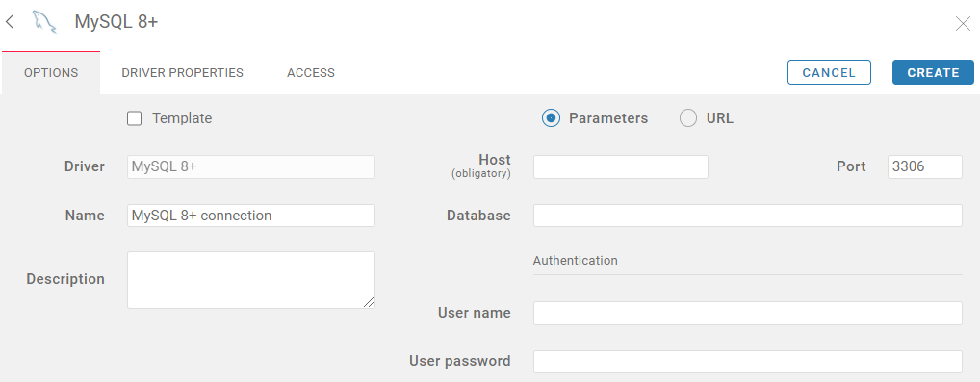Viewport: 980px width, 382px height.
Task: Click the Parameters label text
Action: (608, 118)
